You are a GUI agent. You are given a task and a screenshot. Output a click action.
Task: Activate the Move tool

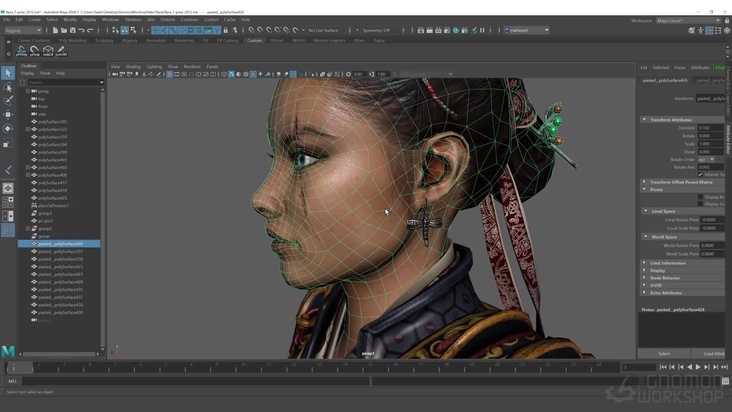[x=8, y=115]
